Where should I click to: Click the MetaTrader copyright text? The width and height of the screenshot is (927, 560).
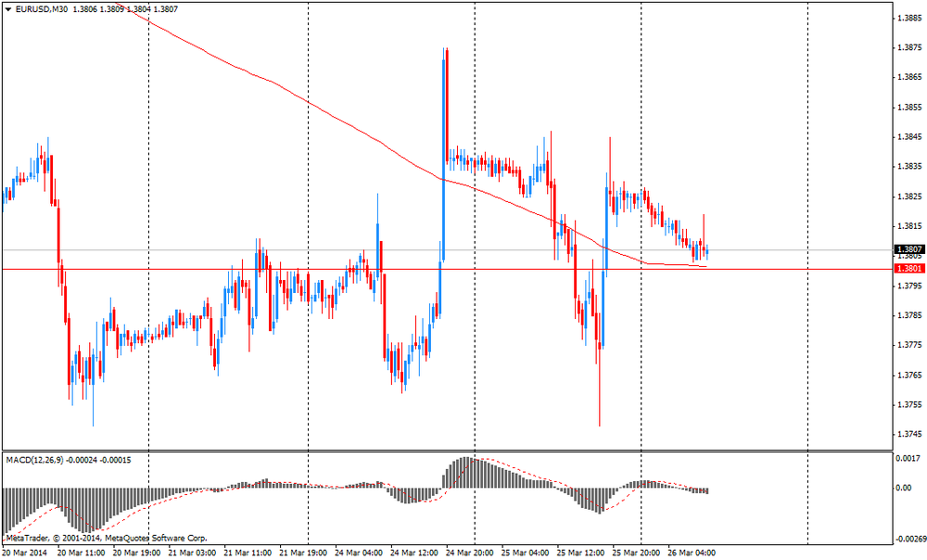click(106, 538)
